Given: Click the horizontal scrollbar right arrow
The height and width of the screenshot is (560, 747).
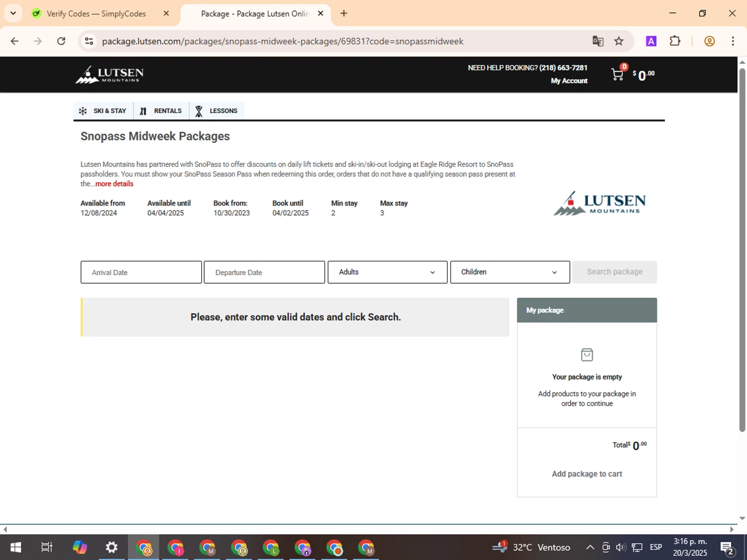Looking at the screenshot, I should [x=732, y=529].
